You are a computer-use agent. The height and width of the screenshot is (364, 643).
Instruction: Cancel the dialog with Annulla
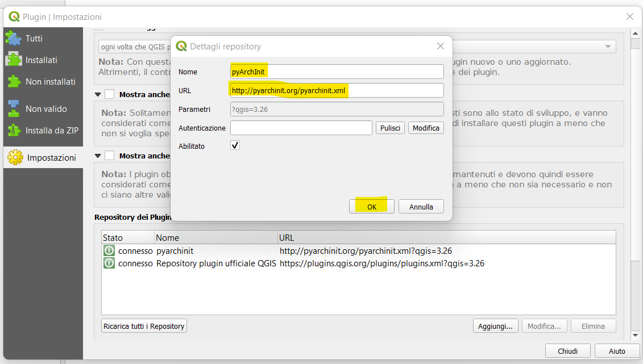point(421,207)
